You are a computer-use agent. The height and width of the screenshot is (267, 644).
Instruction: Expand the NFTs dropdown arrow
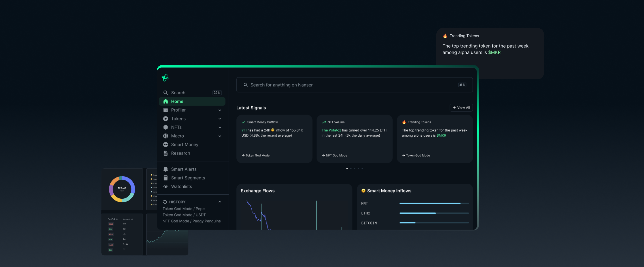220,127
